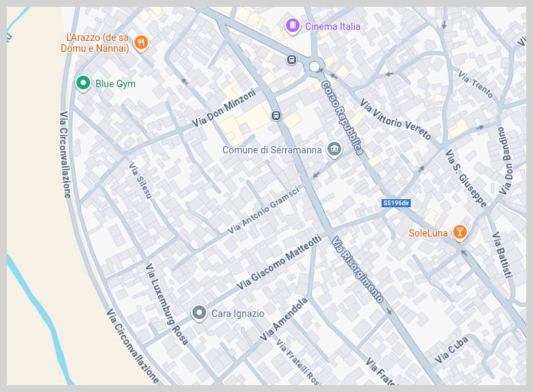Click the SS196dir road shield
Image resolution: width=533 pixels, height=392 pixels.
point(396,203)
